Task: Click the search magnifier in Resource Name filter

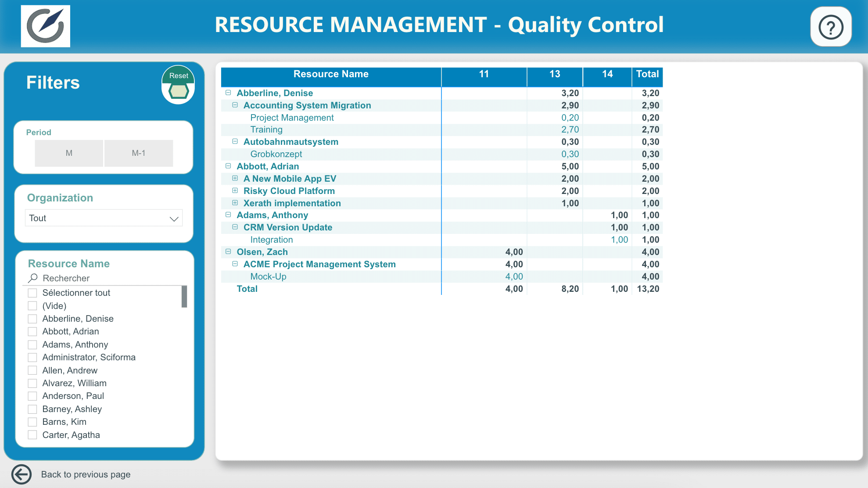Action: point(33,278)
